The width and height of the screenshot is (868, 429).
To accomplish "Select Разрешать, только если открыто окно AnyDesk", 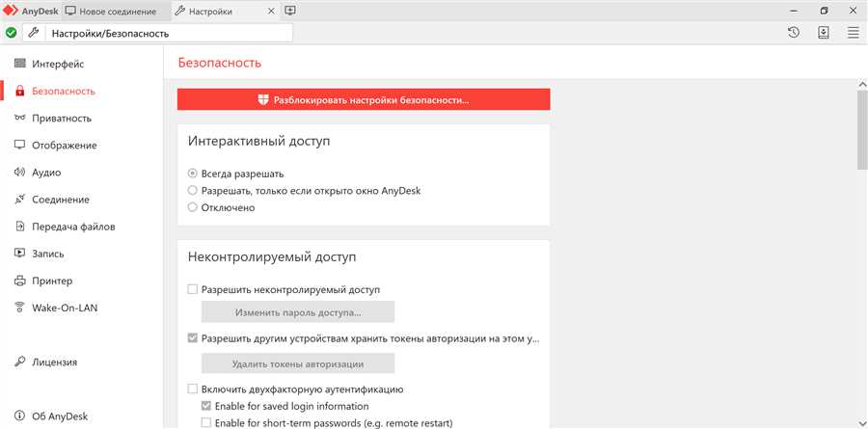I will [x=193, y=191].
